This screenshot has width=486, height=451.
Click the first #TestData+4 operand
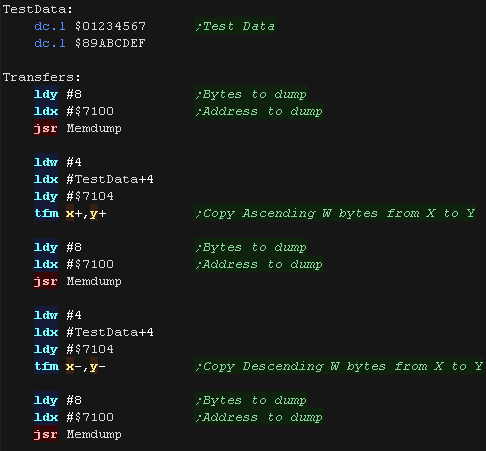(110, 179)
